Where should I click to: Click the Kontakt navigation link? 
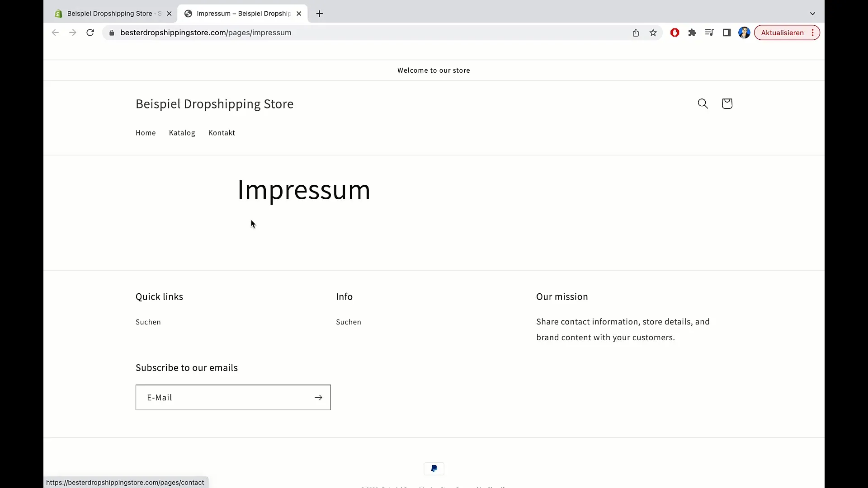[221, 132]
